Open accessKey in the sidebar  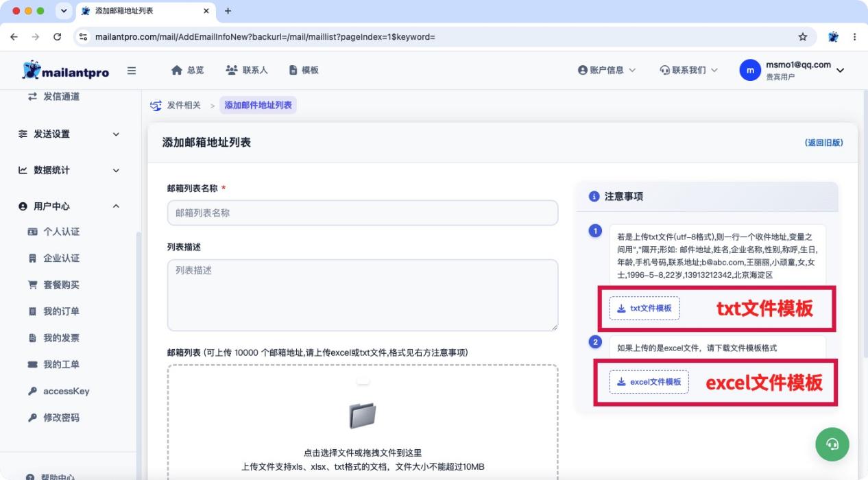[x=66, y=391]
